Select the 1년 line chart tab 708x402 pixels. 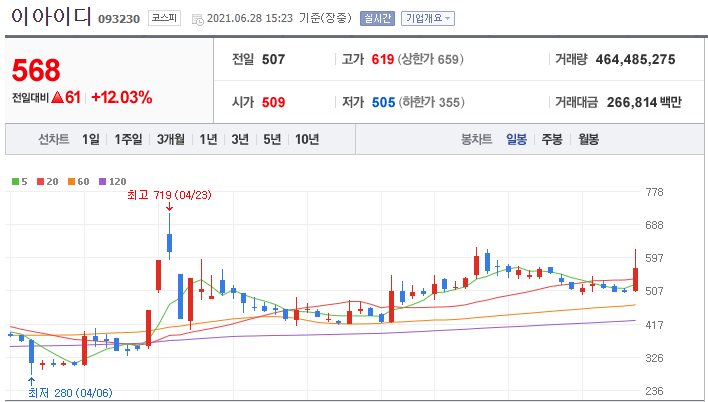pos(208,139)
